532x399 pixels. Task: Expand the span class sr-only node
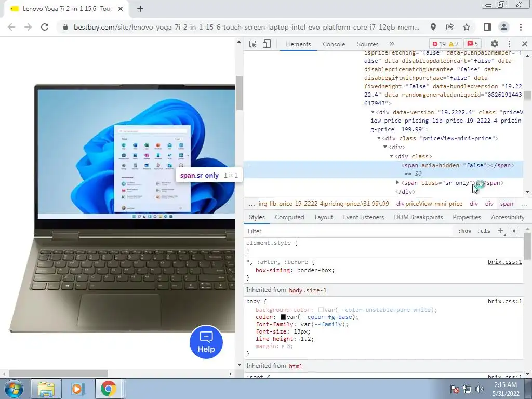[x=397, y=183]
